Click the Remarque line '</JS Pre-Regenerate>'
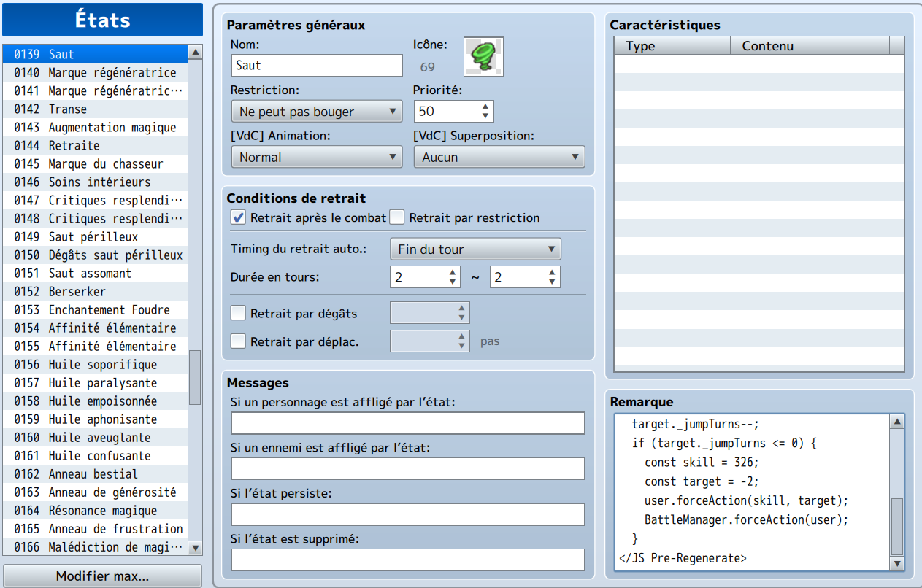 point(683,558)
